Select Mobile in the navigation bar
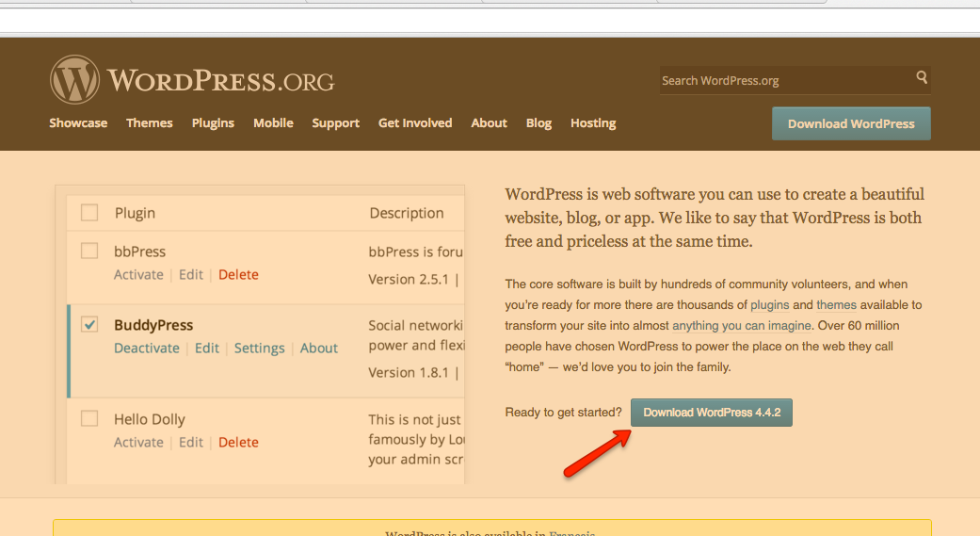This screenshot has height=536, width=980. tap(273, 123)
